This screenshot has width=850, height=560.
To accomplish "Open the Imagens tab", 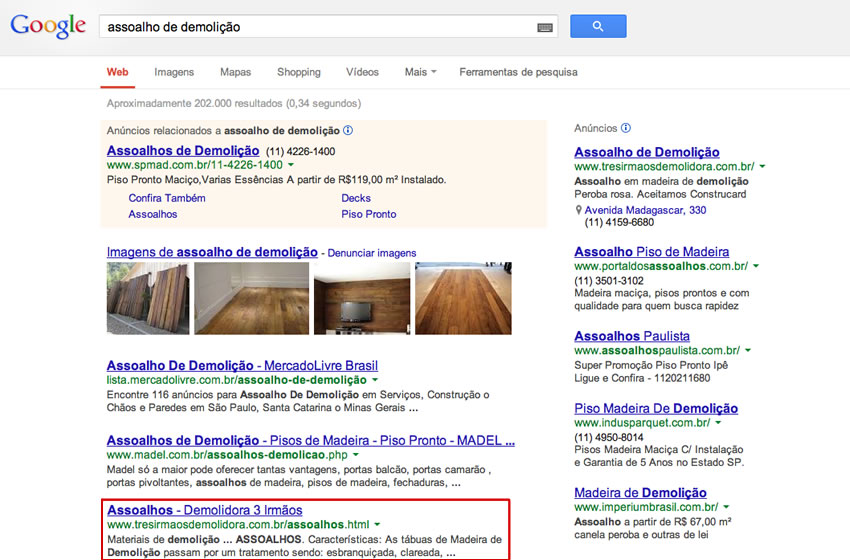I will (x=174, y=72).
